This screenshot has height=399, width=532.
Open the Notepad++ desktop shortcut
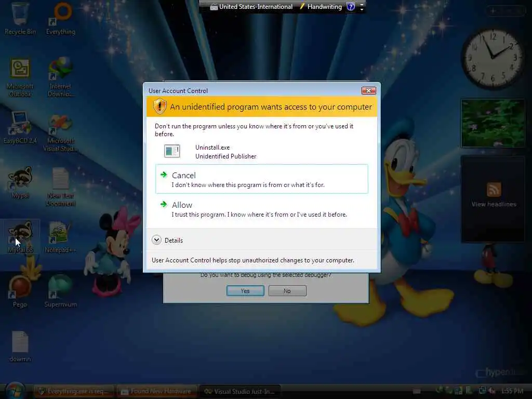point(60,237)
